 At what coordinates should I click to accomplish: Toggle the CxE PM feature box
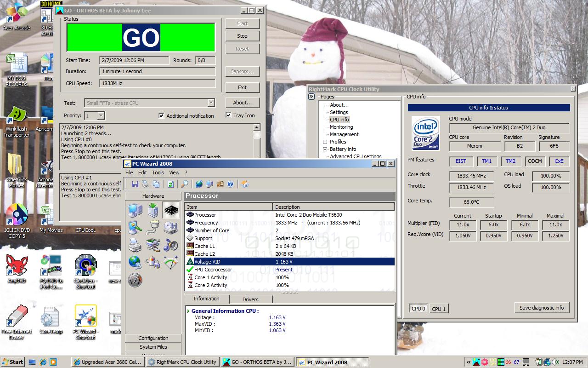[559, 161]
